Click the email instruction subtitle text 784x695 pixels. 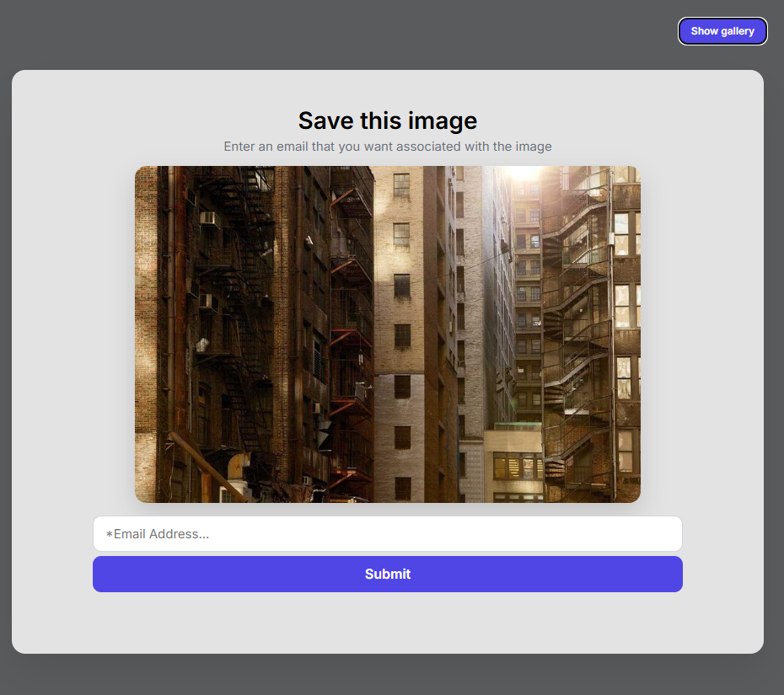(x=388, y=147)
